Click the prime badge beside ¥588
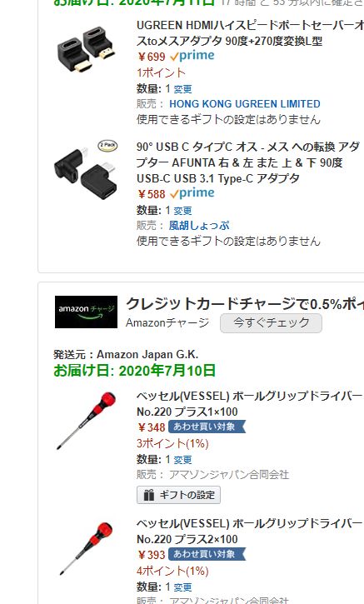This screenshot has width=364, height=604. tap(192, 193)
